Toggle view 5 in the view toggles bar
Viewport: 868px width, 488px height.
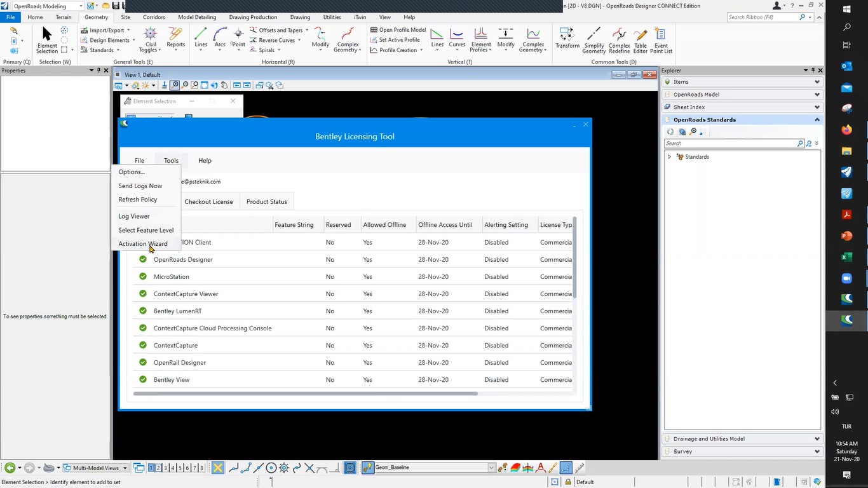point(180,468)
